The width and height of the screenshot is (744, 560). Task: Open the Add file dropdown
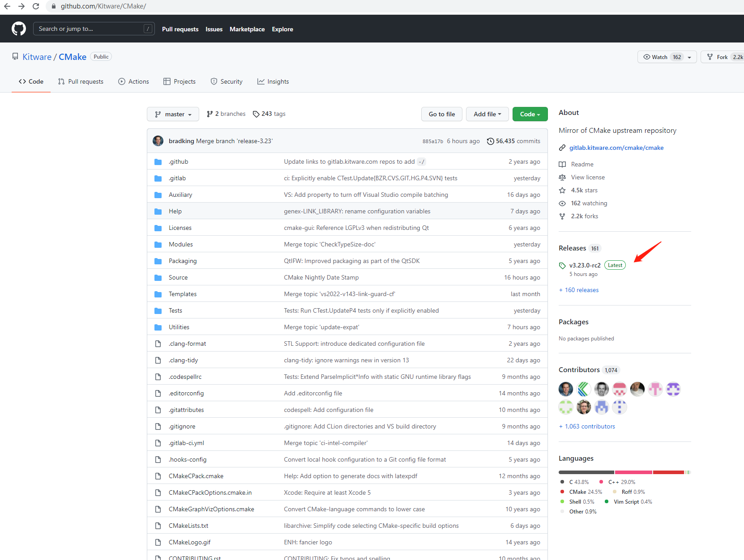487,114
